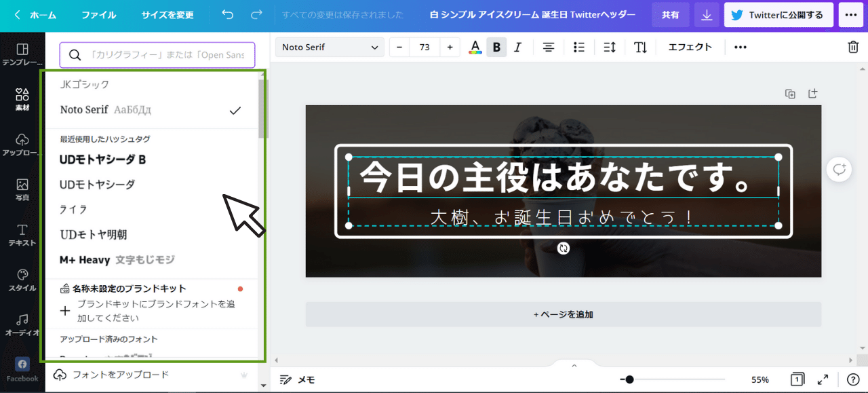The width and height of the screenshot is (868, 393).
Task: Open the サイズを変更 menu
Action: pyautogui.click(x=167, y=15)
